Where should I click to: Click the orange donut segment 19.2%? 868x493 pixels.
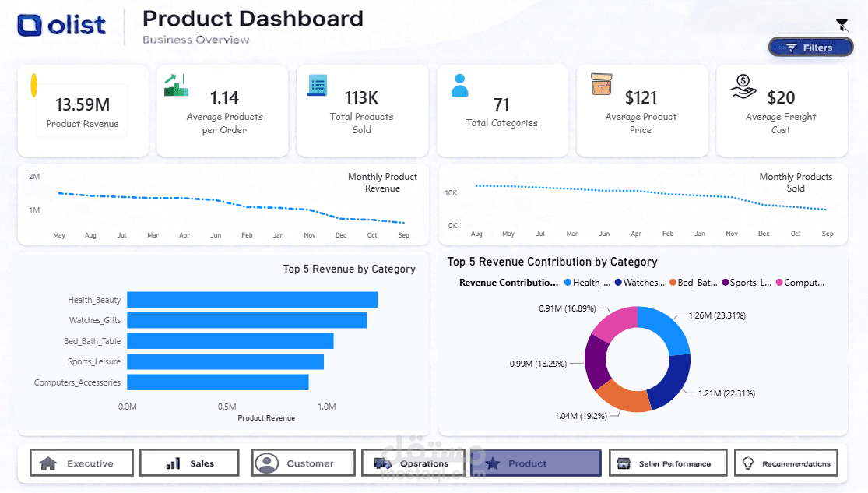pyautogui.click(x=624, y=396)
